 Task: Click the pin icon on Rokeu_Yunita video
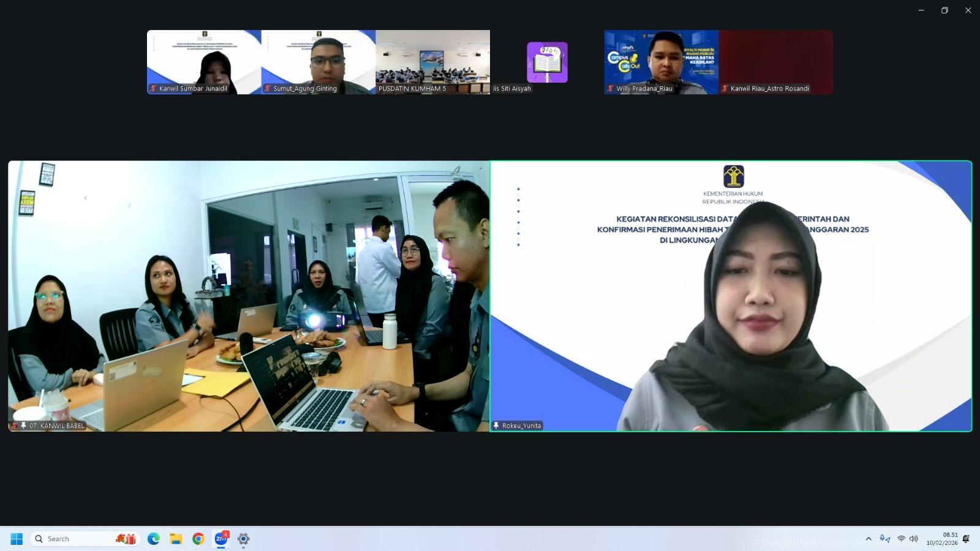496,425
